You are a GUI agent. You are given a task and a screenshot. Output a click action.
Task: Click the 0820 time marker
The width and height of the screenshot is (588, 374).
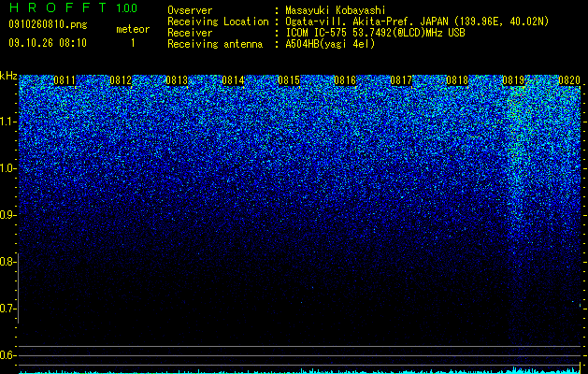click(569, 80)
